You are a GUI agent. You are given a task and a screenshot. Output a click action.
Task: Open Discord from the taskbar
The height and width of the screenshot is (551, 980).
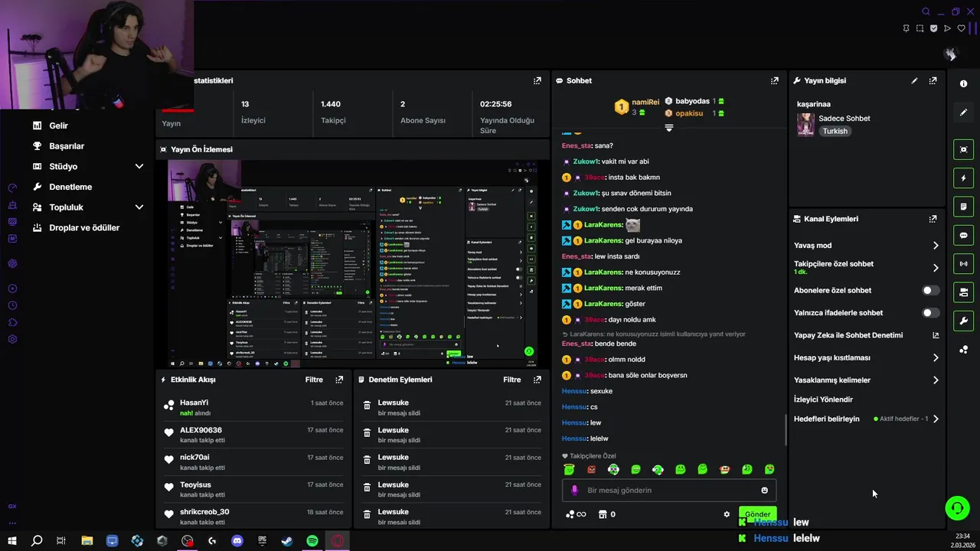tap(237, 541)
